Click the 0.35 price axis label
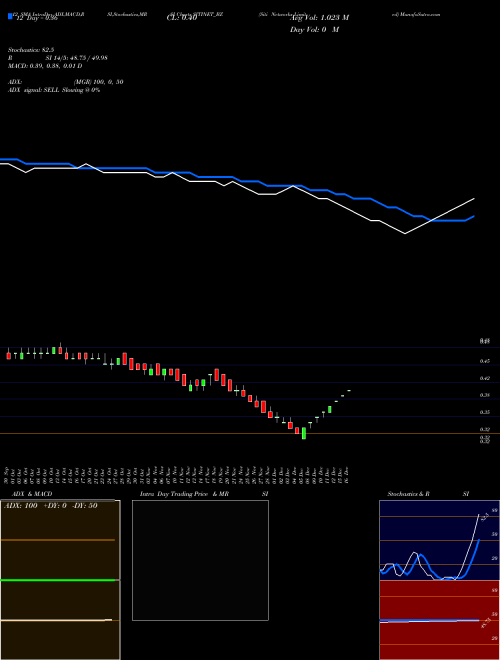This screenshot has height=660, width=500. [x=485, y=412]
